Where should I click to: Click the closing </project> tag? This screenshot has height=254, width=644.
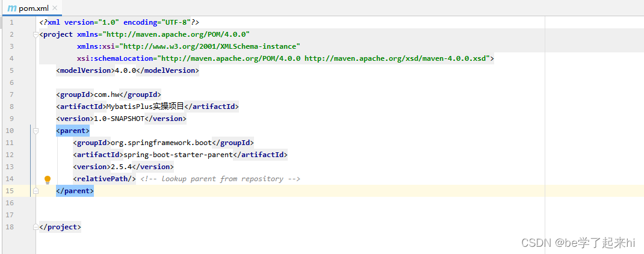coord(60,227)
